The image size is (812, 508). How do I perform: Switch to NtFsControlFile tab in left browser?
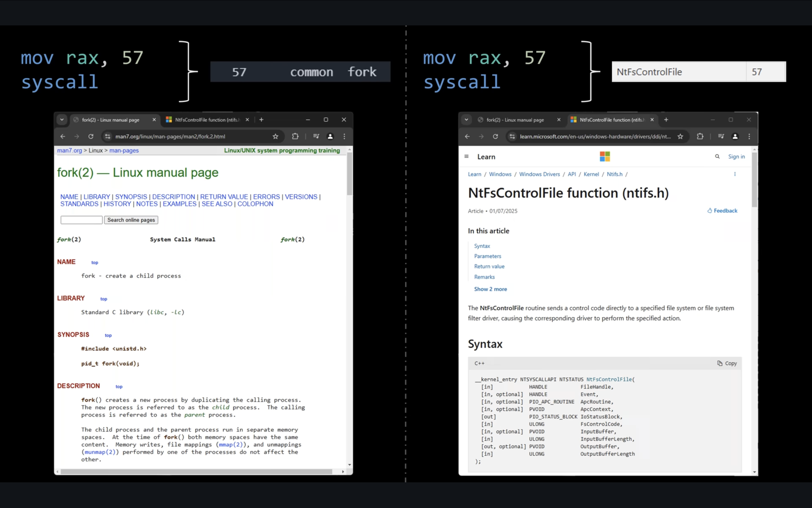pos(207,120)
